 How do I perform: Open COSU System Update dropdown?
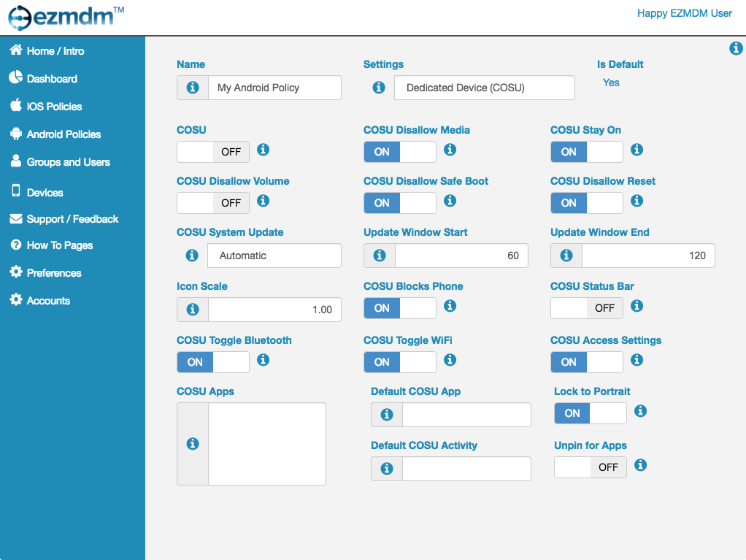[274, 256]
